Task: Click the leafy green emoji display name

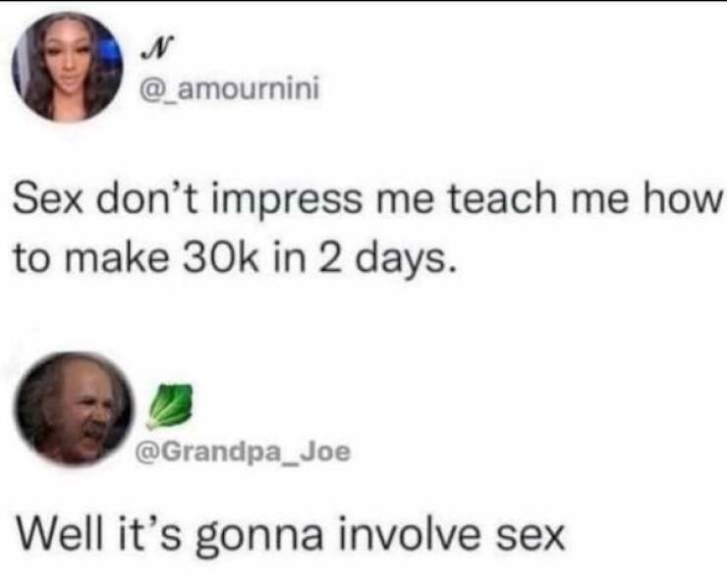Action: [x=169, y=405]
